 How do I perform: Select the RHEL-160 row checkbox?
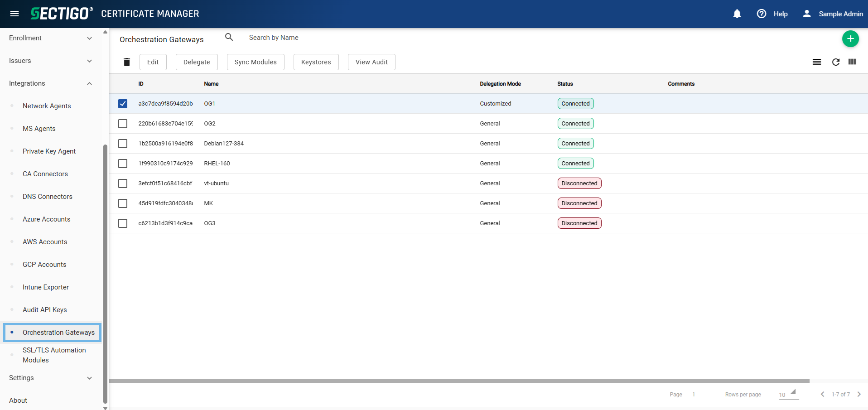click(x=123, y=164)
